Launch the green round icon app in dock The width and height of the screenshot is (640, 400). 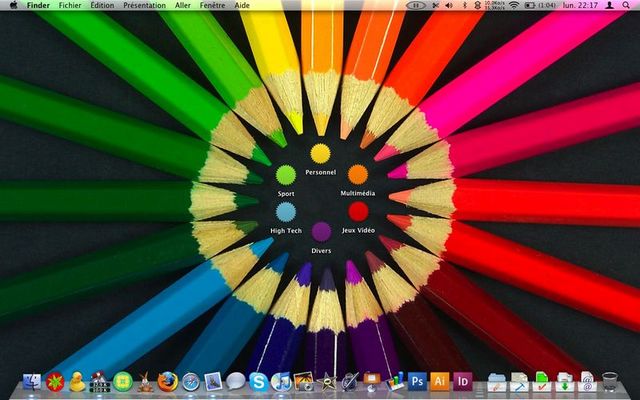click(x=123, y=382)
